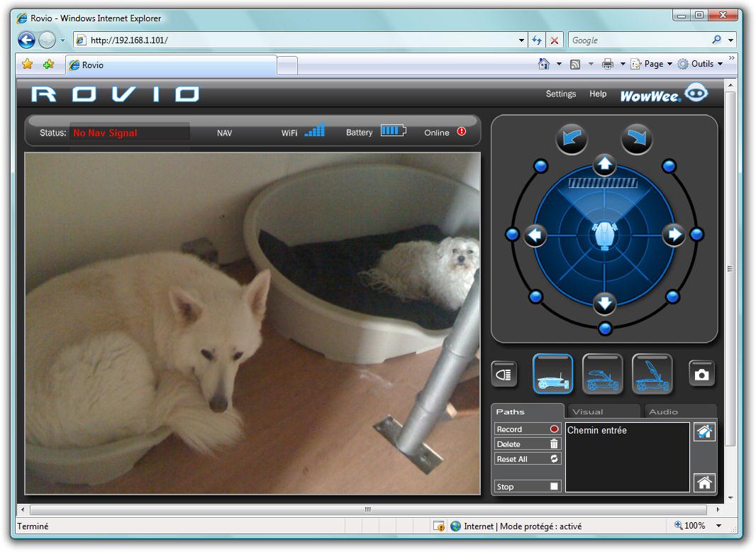Open the Help page
This screenshot has width=756, height=552.
point(598,94)
